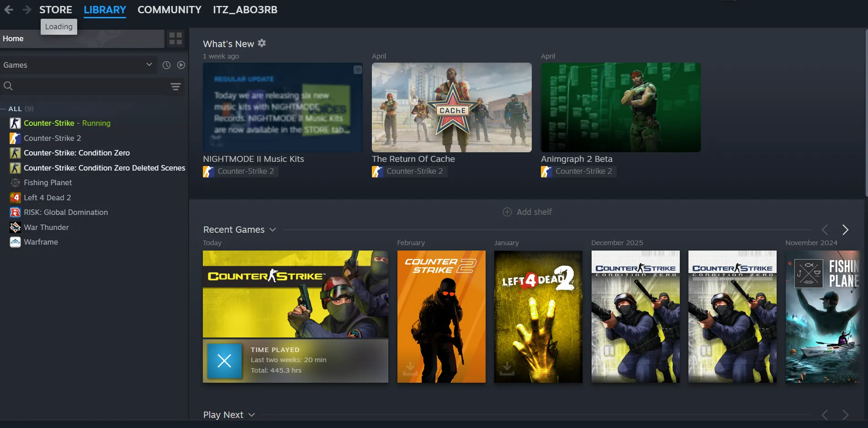Screen dimensions: 868x428
Task: Go forward with the right arrow
Action: point(26,10)
